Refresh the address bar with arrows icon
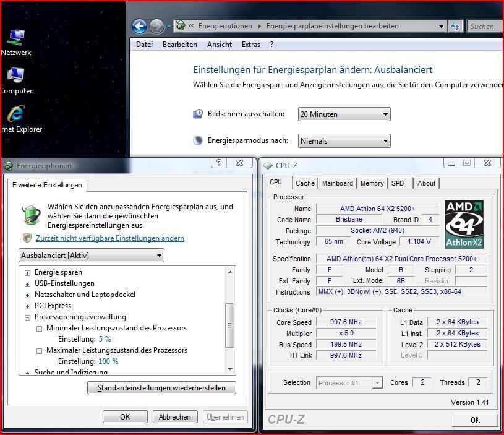 pyautogui.click(x=455, y=27)
